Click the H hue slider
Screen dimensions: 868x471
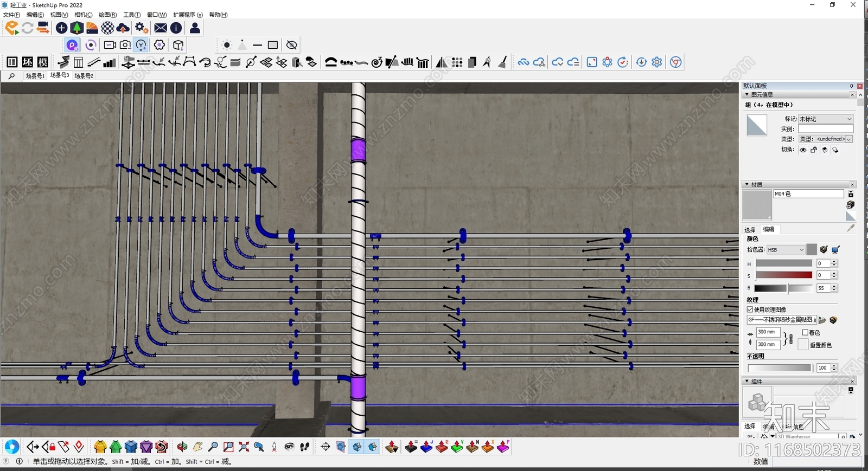[x=784, y=263]
